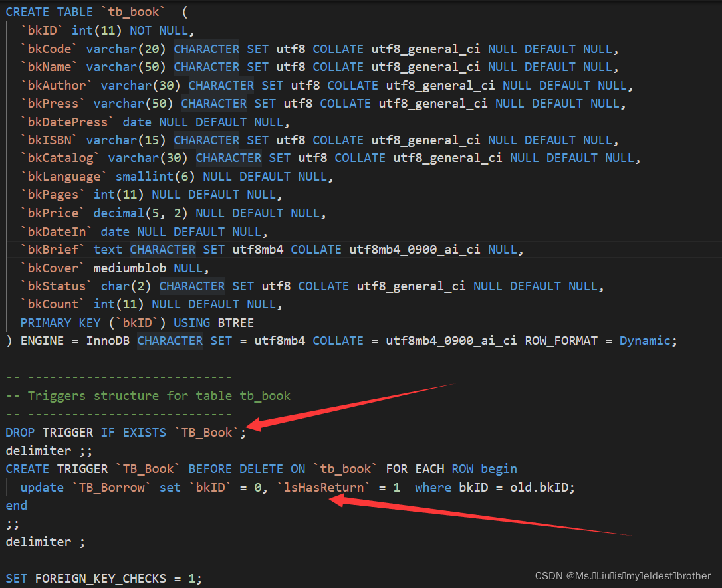Click varchar(15) type on bkISBN line
The height and width of the screenshot is (588, 722).
[x=126, y=140]
